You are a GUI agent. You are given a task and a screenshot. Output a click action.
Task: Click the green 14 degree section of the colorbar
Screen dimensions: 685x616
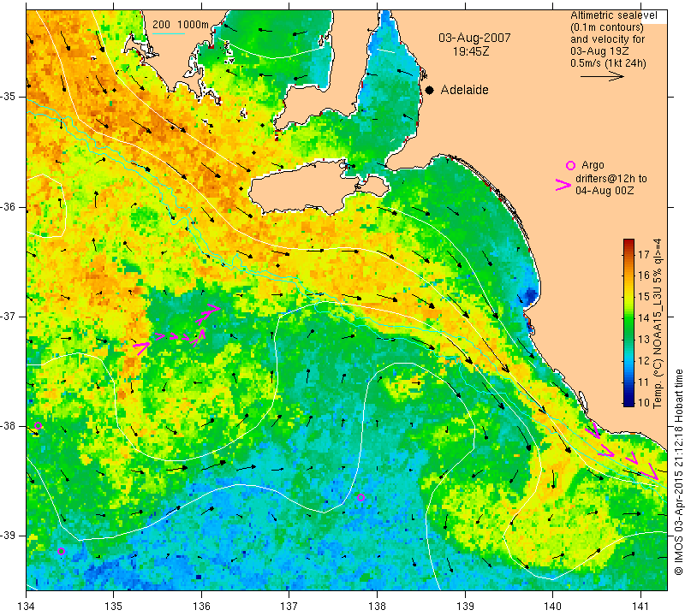point(628,317)
